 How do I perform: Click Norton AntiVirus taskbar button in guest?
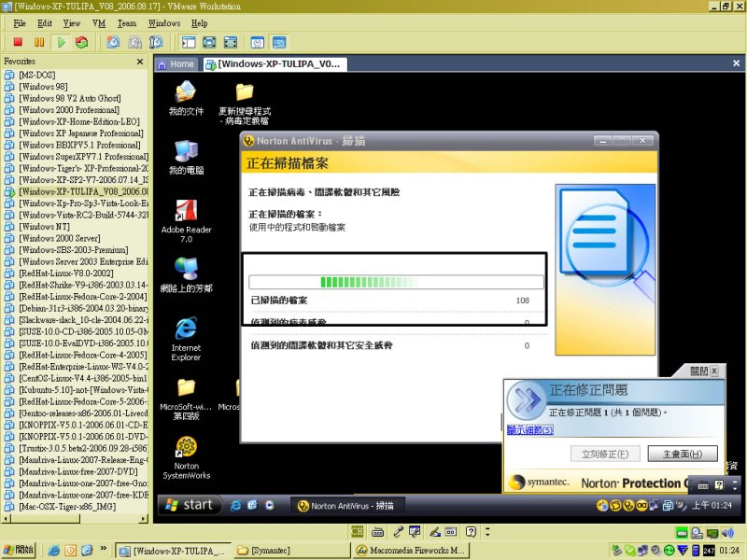point(346,506)
